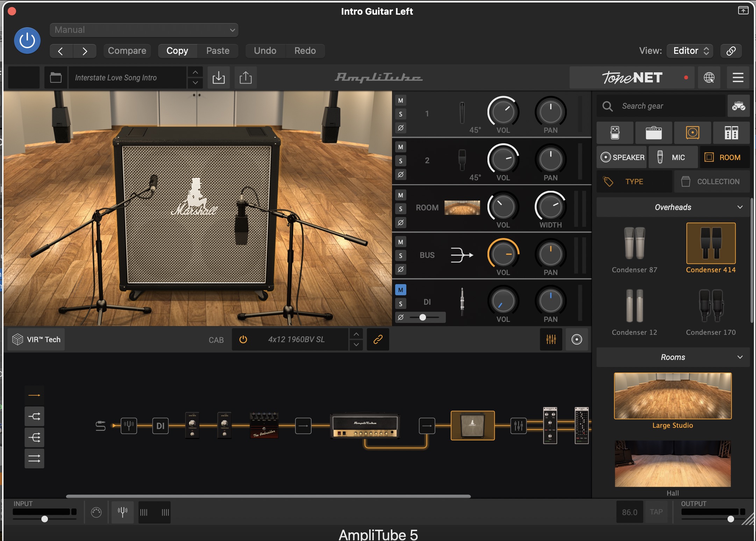The image size is (756, 541).
Task: Click the INPUT level slider handle
Action: click(44, 519)
